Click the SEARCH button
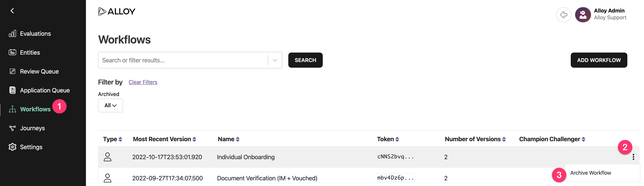This screenshot has height=186, width=644. 305,60
